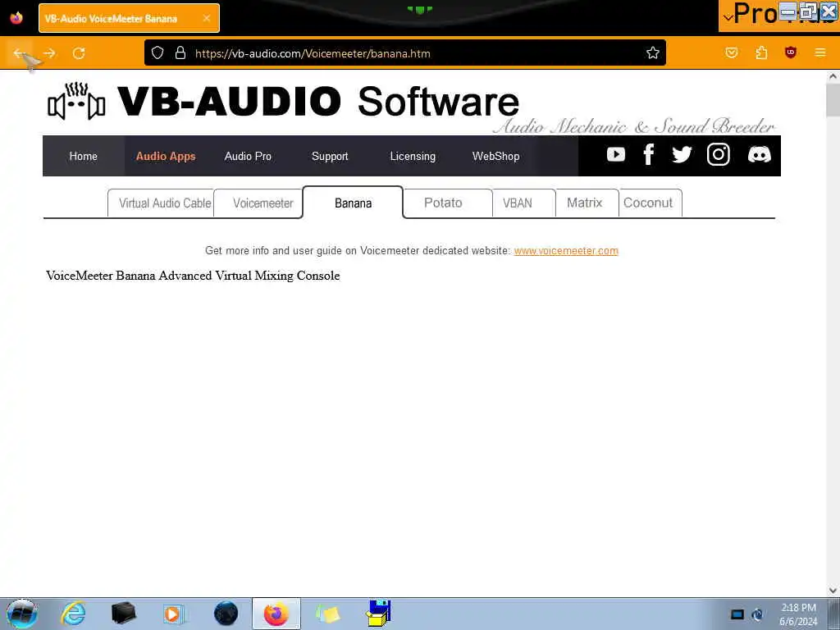Screen dimensions: 840x630
Task: Open Windows Media Player taskbar icon
Action: 174,614
